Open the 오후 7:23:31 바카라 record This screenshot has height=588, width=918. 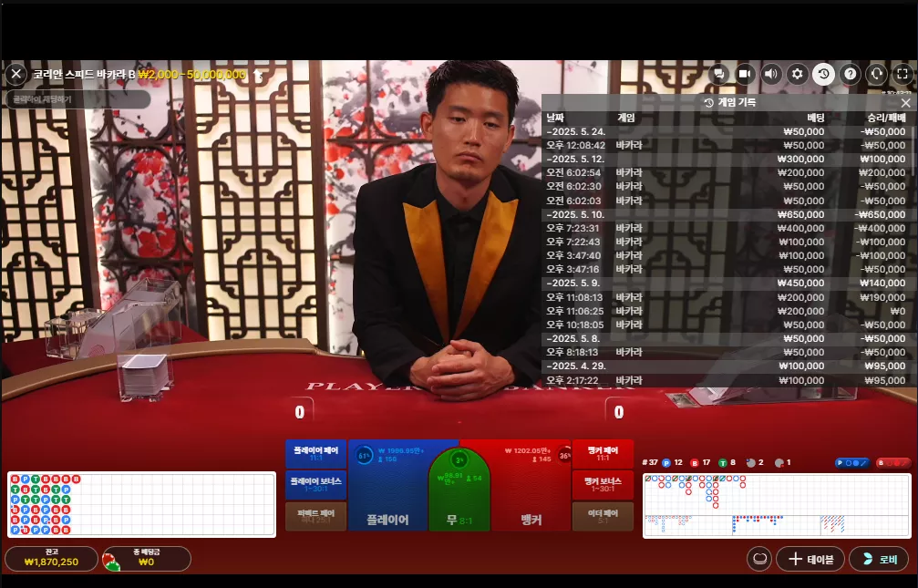[727, 228]
